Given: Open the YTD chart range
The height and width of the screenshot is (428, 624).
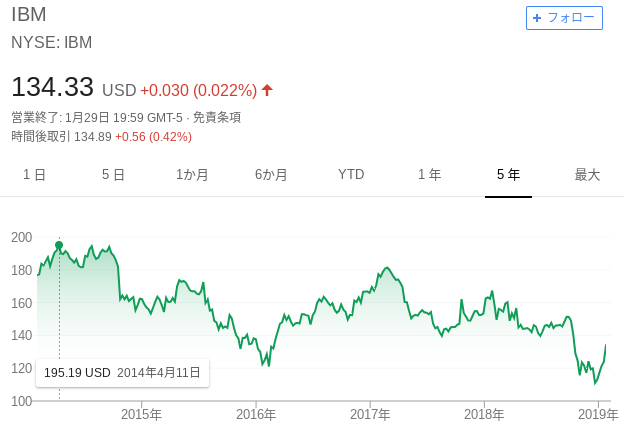Looking at the screenshot, I should (x=351, y=174).
